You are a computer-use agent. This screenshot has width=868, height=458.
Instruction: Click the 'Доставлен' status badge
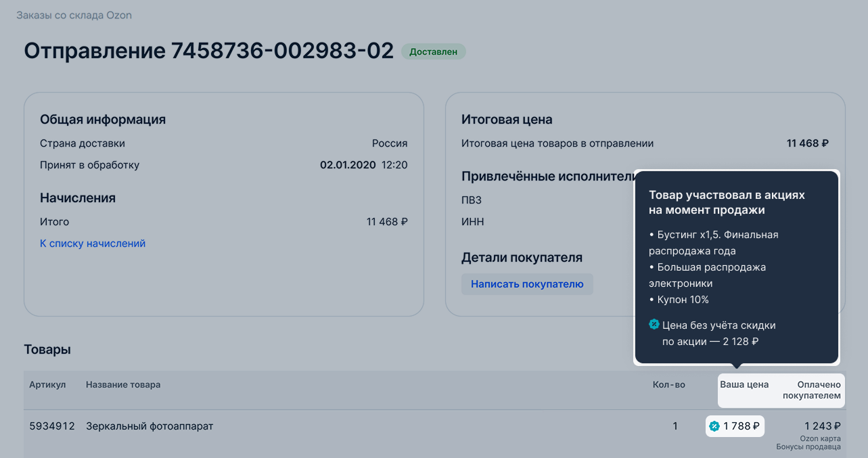433,51
